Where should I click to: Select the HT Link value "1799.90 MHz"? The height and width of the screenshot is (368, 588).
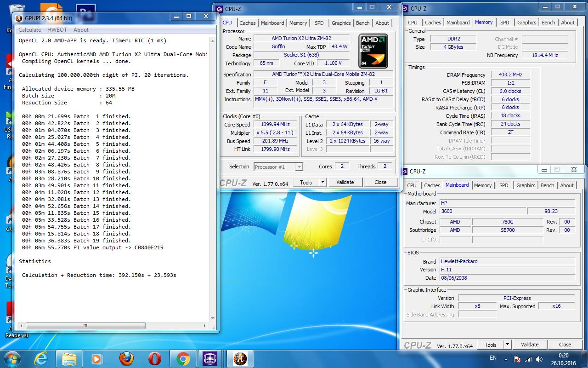coord(276,149)
